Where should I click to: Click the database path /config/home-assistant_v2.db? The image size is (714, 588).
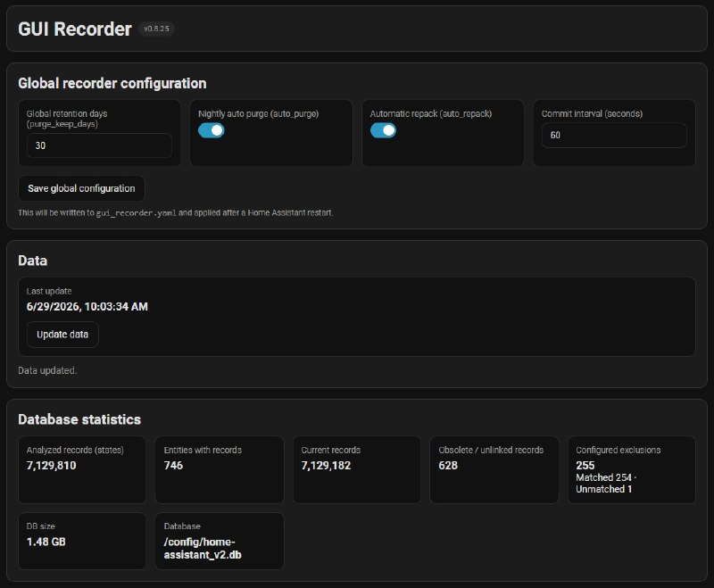coord(203,549)
